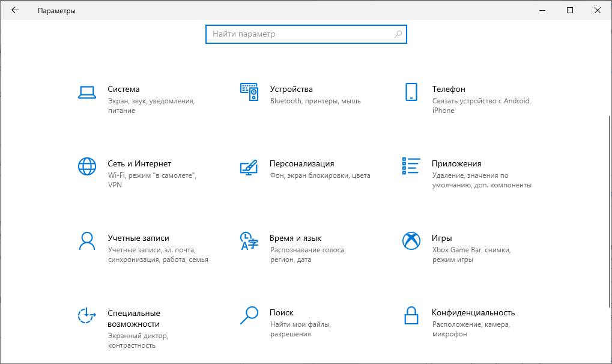Click text 'Расположение, камера, микрофон'
Image resolution: width=612 pixels, height=364 pixels.
(471, 329)
